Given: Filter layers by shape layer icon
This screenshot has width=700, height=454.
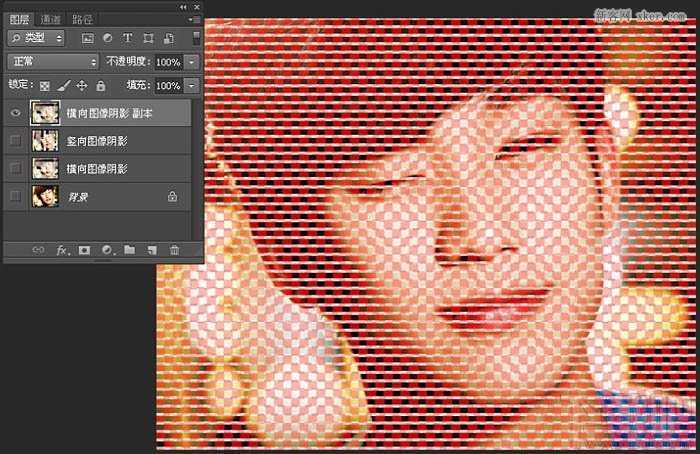Looking at the screenshot, I should (x=148, y=38).
